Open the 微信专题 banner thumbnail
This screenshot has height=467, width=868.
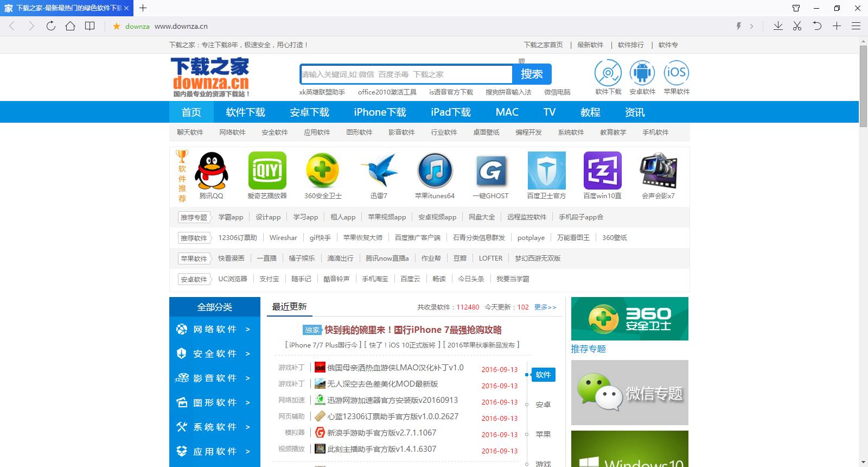[x=629, y=393]
